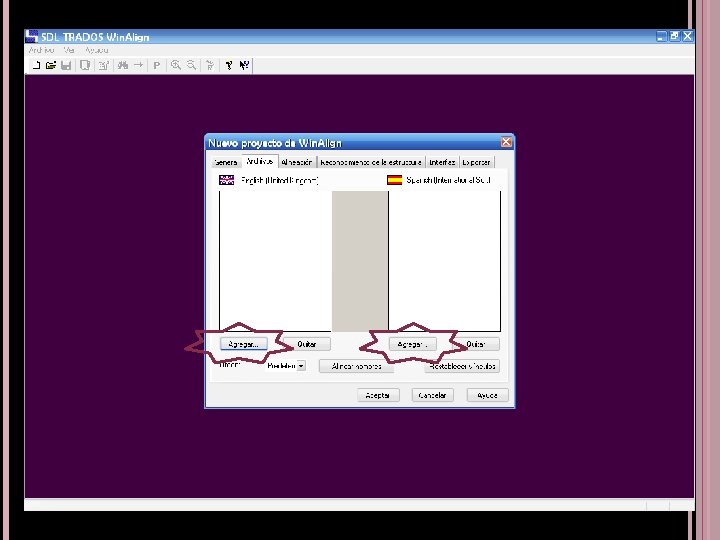Click the Spanish flag icon
Viewport: 720px width, 540px height.
point(394,180)
